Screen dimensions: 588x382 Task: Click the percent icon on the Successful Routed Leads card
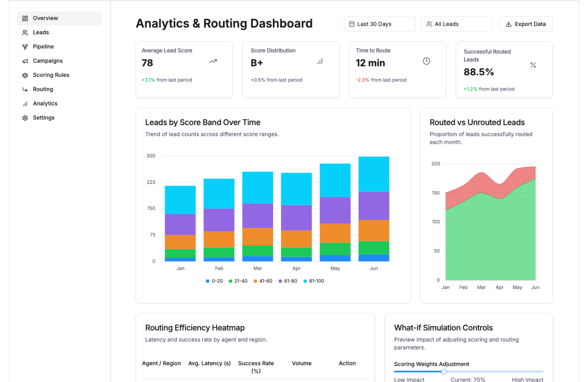(533, 65)
